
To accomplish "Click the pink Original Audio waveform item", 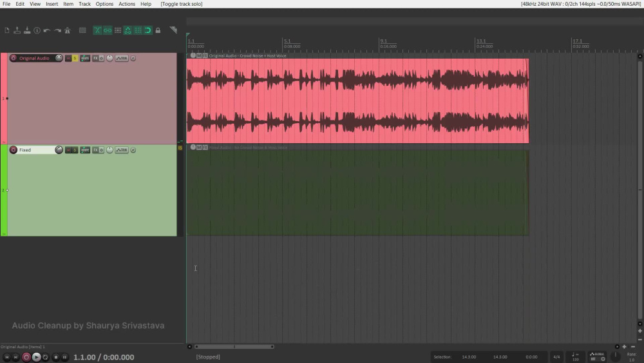I will [x=357, y=101].
